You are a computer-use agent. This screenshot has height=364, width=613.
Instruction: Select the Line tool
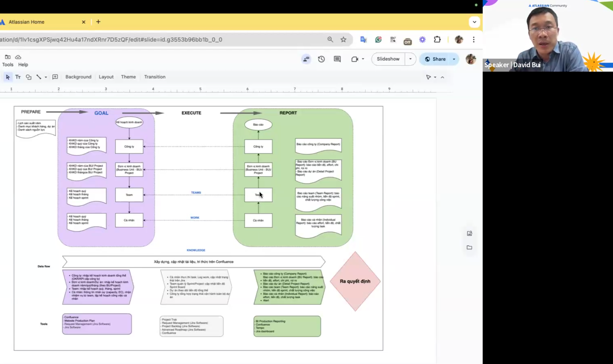click(39, 77)
